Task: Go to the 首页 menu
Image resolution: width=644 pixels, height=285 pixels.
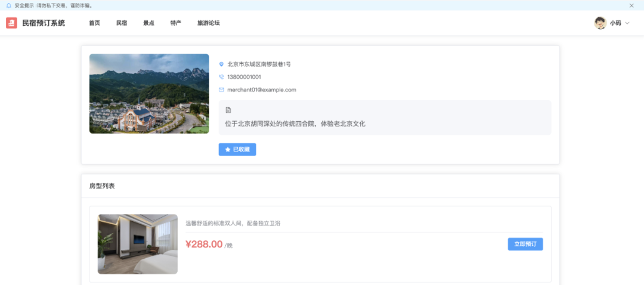Action: click(x=94, y=23)
